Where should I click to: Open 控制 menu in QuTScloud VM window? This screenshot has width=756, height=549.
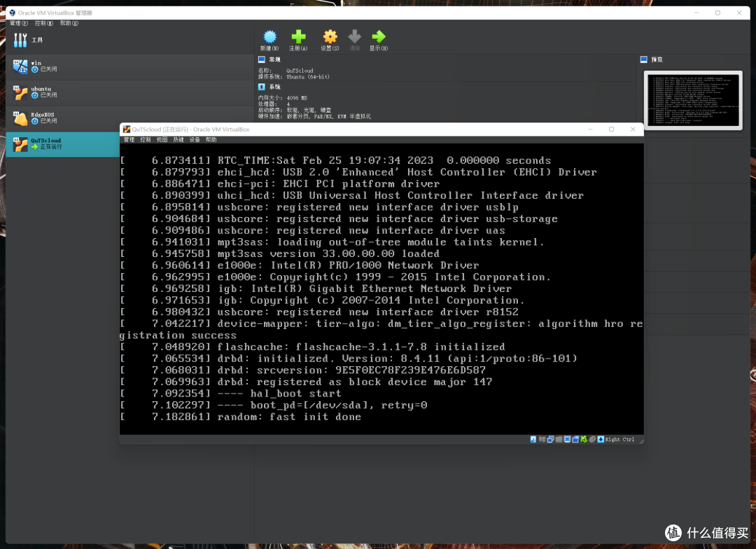[x=146, y=139]
